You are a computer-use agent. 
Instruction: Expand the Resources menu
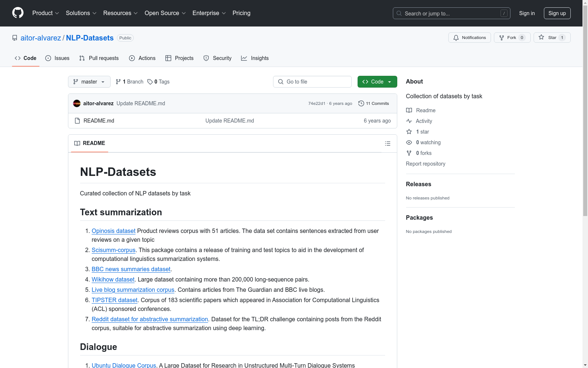(121, 13)
